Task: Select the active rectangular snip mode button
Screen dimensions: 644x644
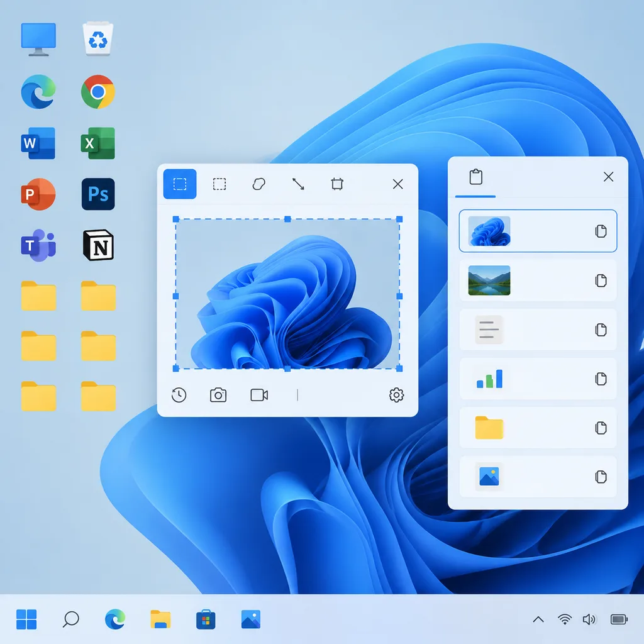Action: [180, 184]
